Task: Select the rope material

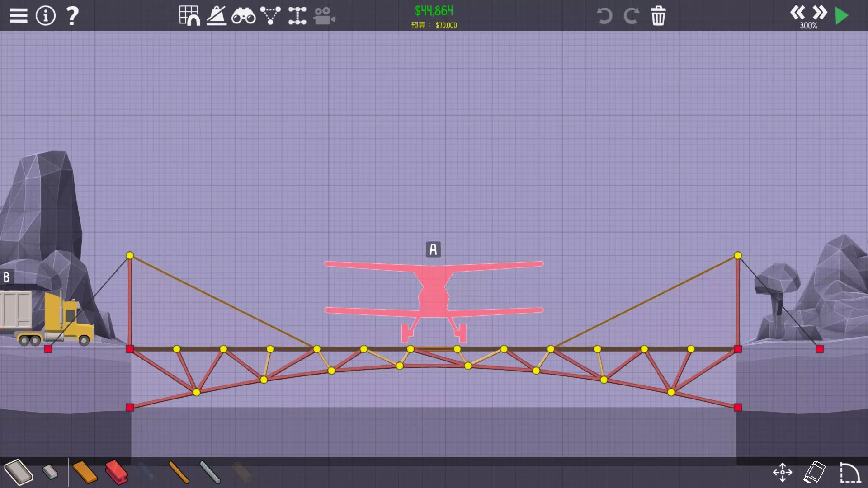Action: [179, 472]
